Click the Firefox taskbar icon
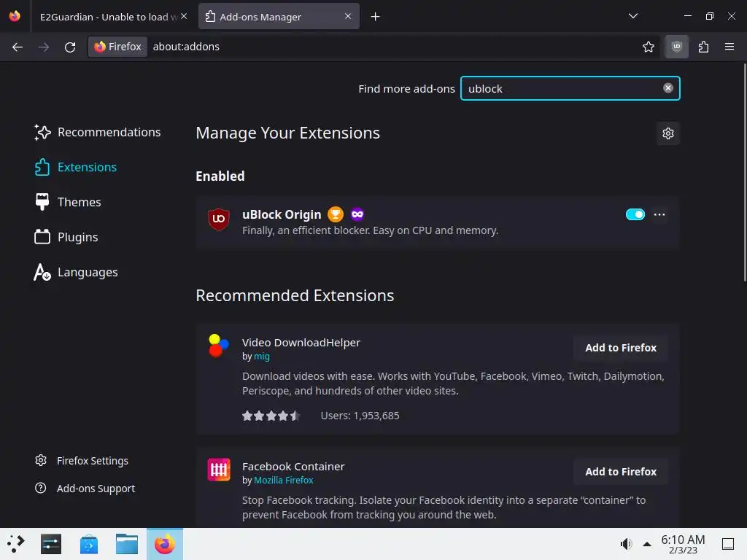This screenshot has height=560, width=747. tap(165, 544)
